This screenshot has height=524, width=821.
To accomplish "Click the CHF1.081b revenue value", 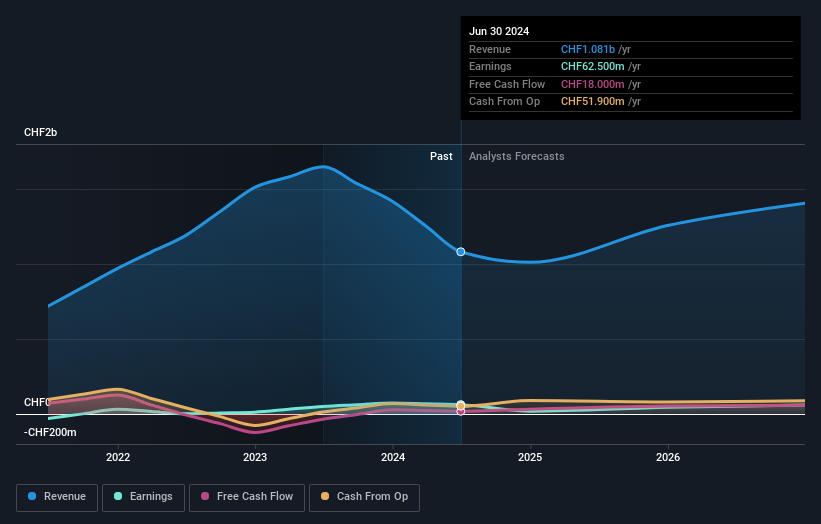I will (587, 49).
